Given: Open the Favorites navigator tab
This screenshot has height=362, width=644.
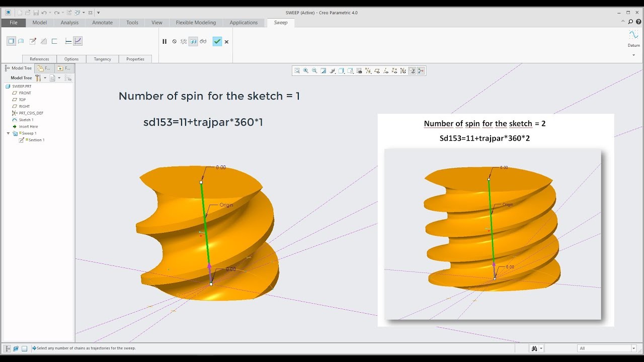Looking at the screenshot, I should [x=64, y=68].
